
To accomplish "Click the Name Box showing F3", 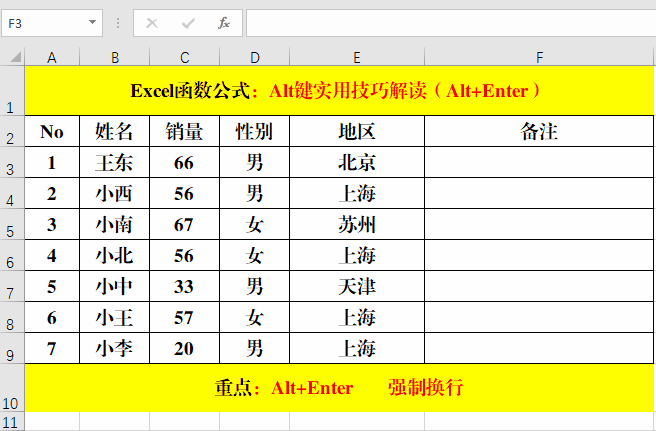I will click(52, 23).
